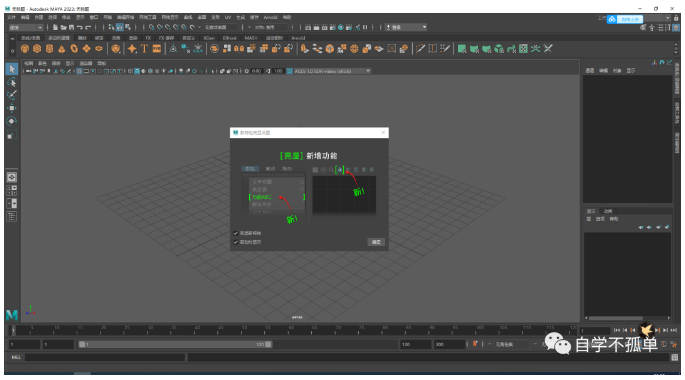Click the single pane layout icon
Screen dimensions: 685x380
(x=12, y=177)
